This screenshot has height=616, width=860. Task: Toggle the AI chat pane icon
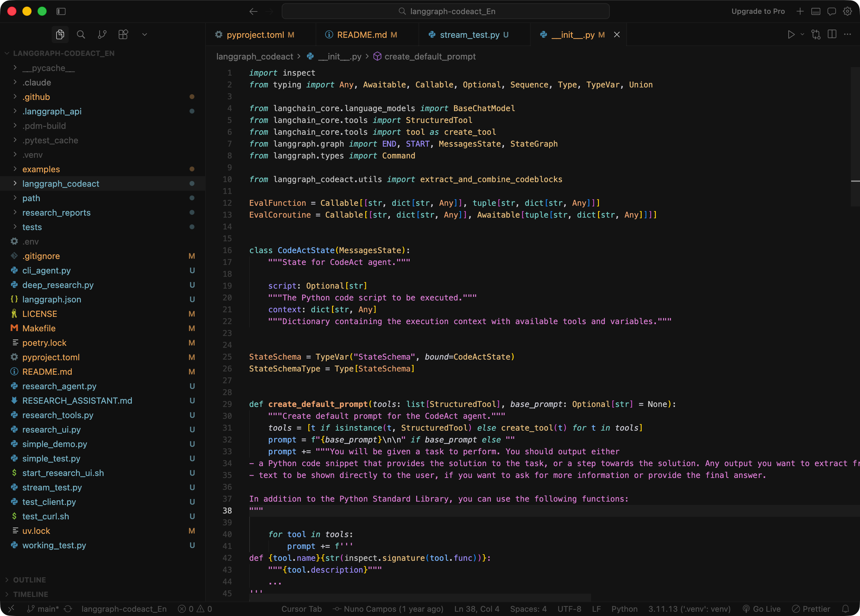coord(831,12)
